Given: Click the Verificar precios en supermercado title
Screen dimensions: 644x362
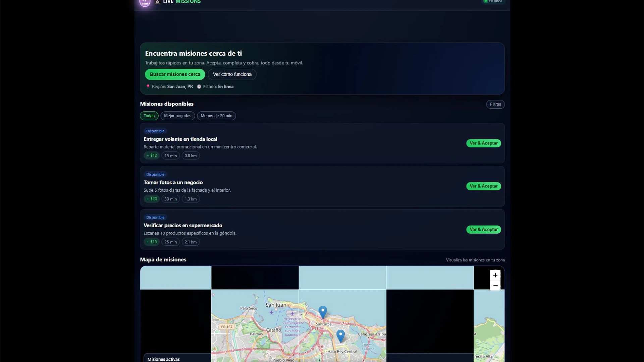Looking at the screenshot, I should pyautogui.click(x=183, y=225).
